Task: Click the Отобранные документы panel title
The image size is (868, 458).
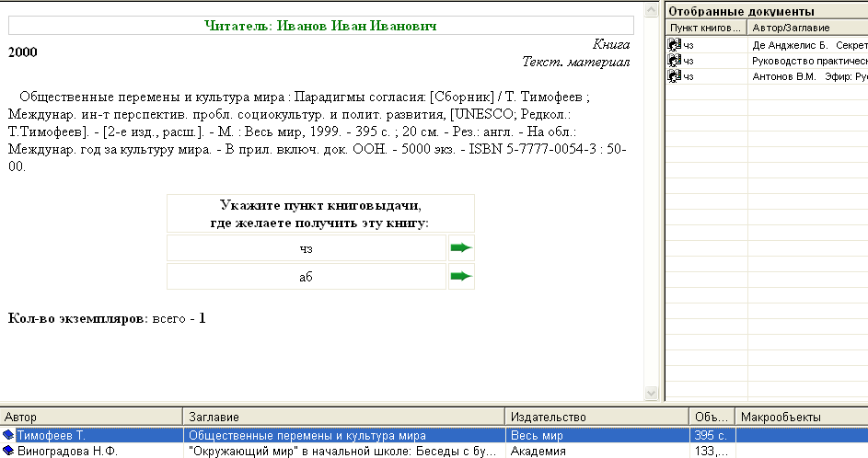Action: tap(741, 11)
